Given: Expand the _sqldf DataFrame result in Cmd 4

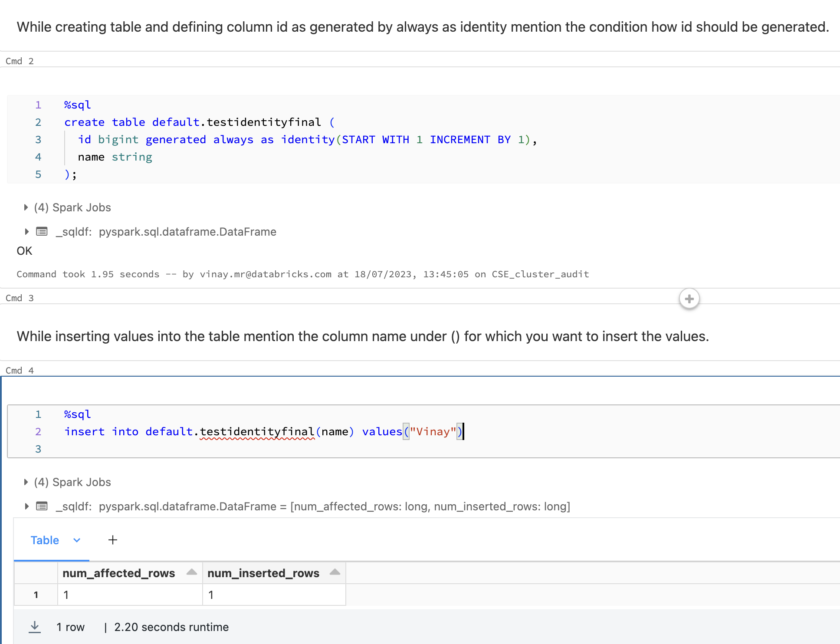Looking at the screenshot, I should click(x=26, y=506).
